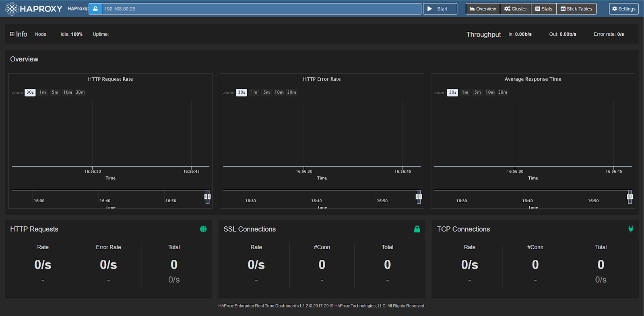Click the green padlock icon in SSL Connections

(417, 229)
